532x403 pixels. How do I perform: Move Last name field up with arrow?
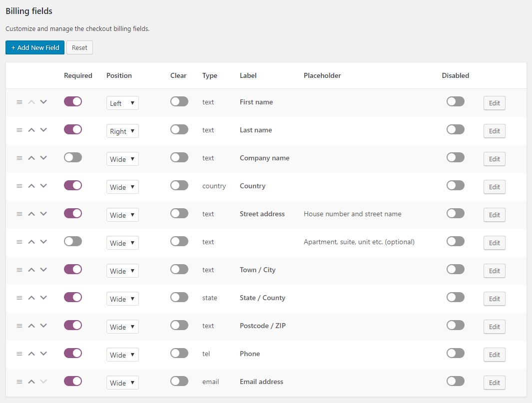coord(31,130)
